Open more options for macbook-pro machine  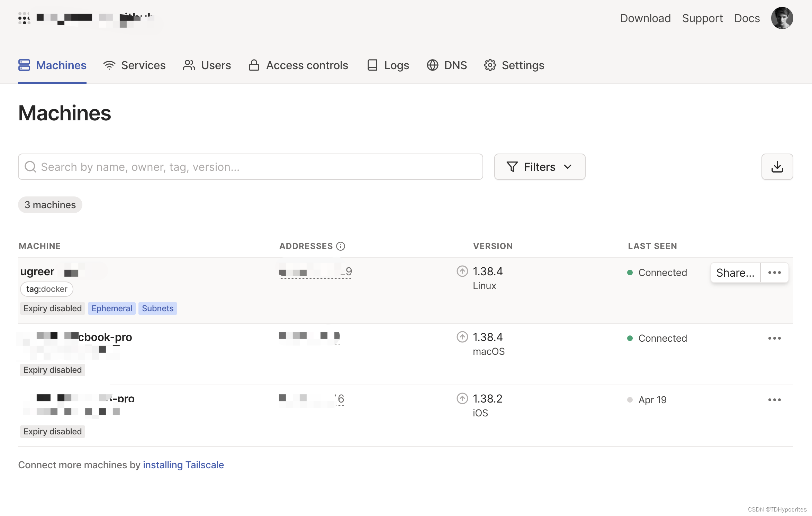[x=774, y=338]
